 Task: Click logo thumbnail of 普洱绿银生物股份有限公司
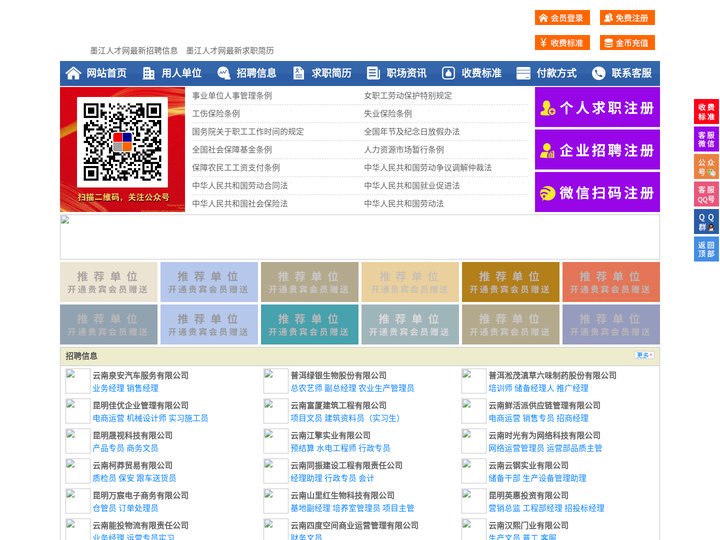pyautogui.click(x=276, y=381)
